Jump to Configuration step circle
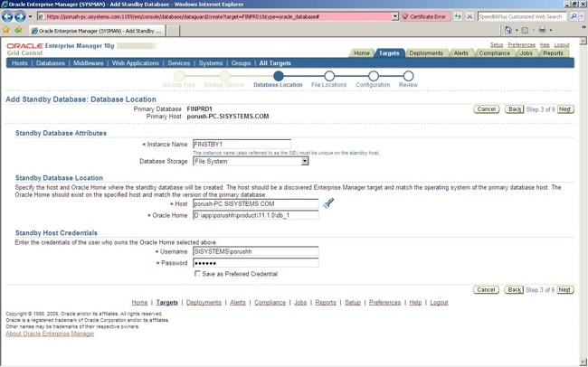 (x=373, y=76)
